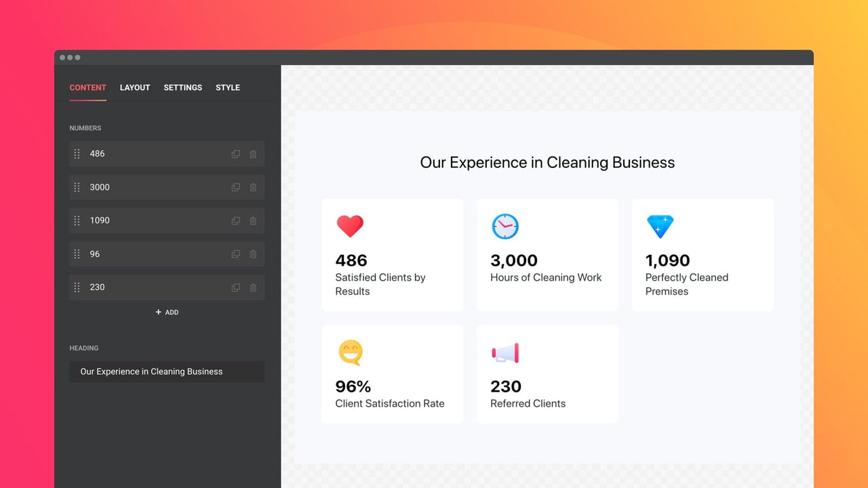The width and height of the screenshot is (868, 488).
Task: Duplicate the 486 number item
Action: 235,154
